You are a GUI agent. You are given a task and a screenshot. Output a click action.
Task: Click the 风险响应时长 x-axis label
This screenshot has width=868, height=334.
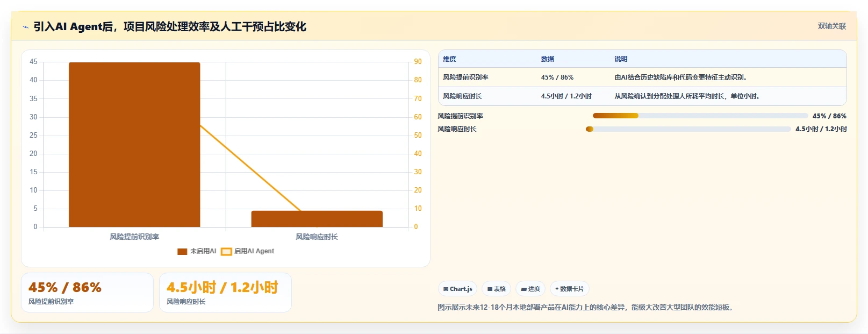[317, 237]
